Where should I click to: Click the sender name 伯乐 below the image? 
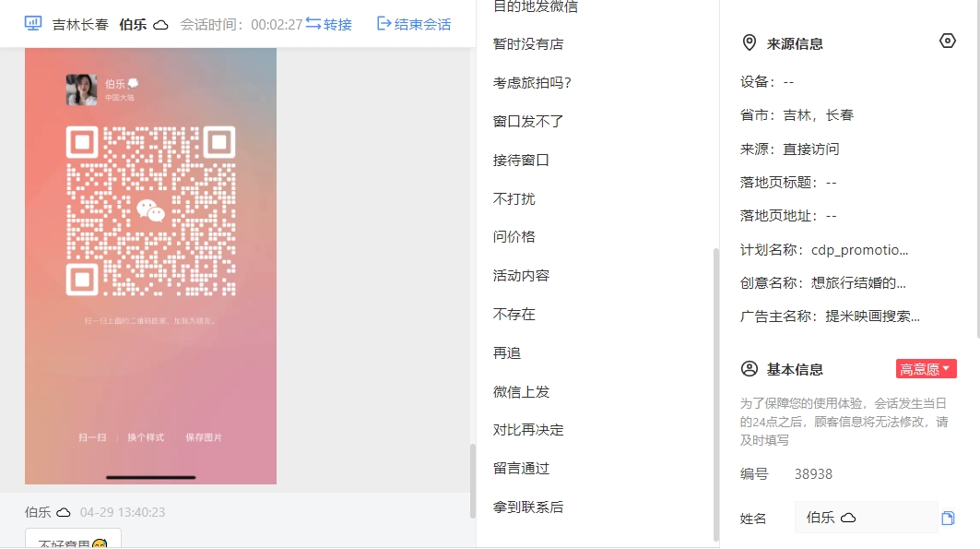click(38, 513)
